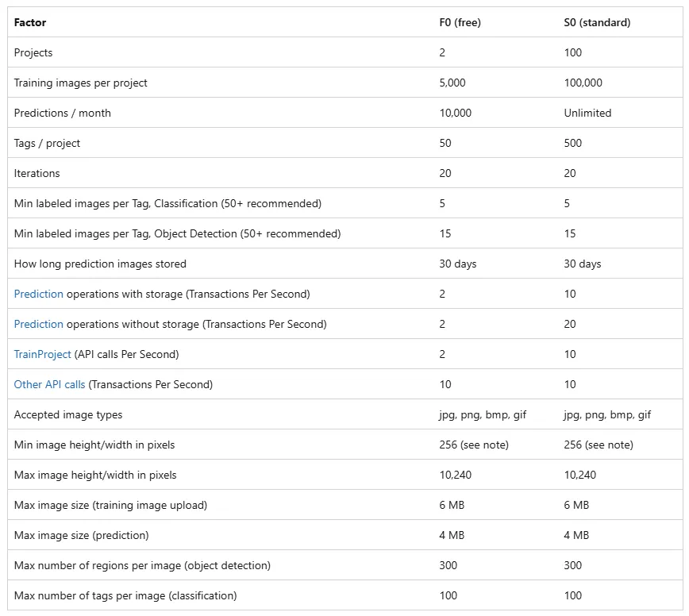Select the S0 (standard) column header
Image resolution: width=689 pixels, height=616 pixels.
coord(597,22)
